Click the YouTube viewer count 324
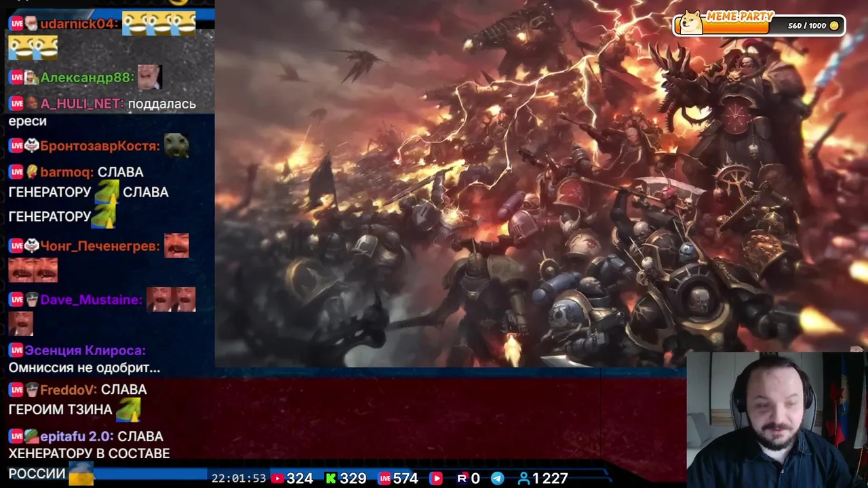This screenshot has width=868, height=488. [300, 479]
